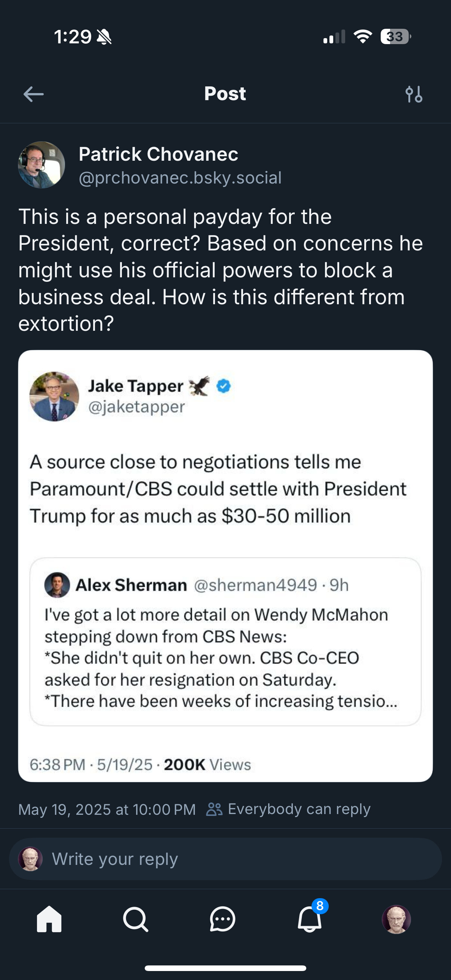Image resolution: width=451 pixels, height=980 pixels.
Task: Open the embedded Jake Tapper tweet image
Action: [225, 566]
